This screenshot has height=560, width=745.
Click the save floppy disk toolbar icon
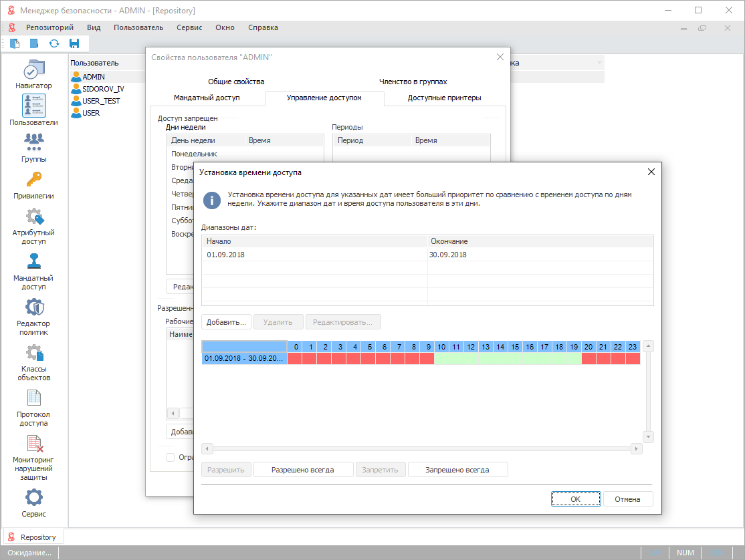[74, 43]
